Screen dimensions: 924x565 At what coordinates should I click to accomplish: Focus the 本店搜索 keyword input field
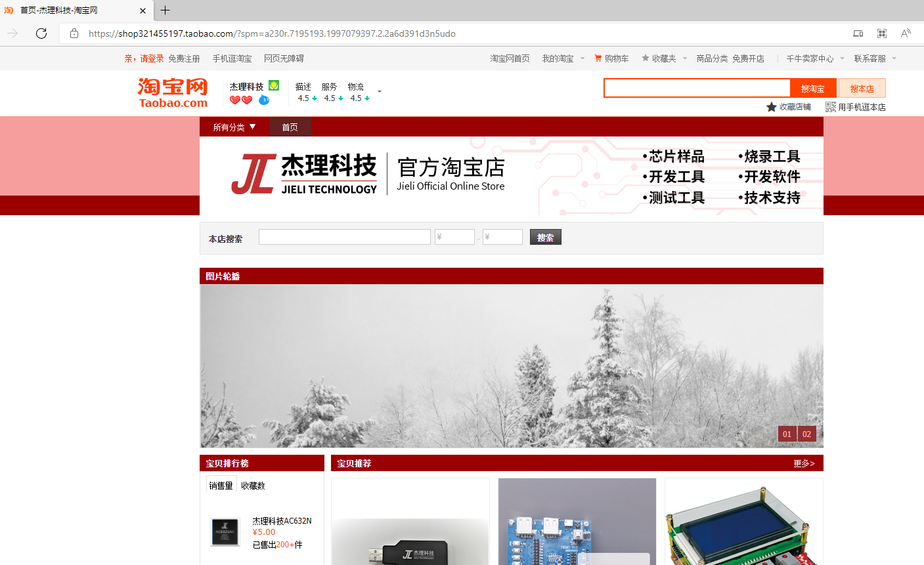[x=345, y=237]
